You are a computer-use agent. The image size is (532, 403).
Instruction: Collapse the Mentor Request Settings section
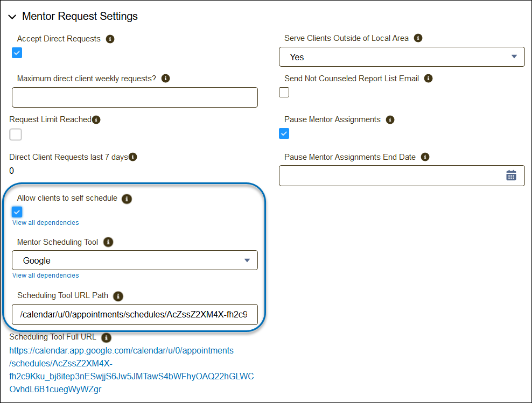pos(12,17)
